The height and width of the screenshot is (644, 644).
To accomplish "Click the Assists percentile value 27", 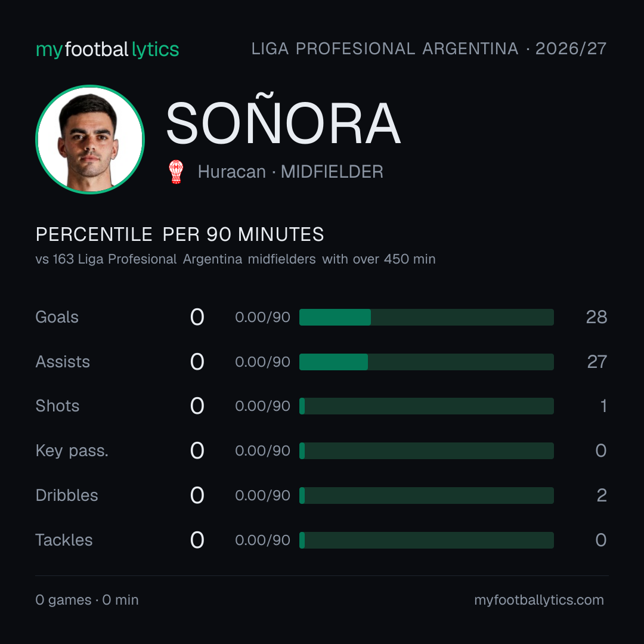I will pos(597,362).
